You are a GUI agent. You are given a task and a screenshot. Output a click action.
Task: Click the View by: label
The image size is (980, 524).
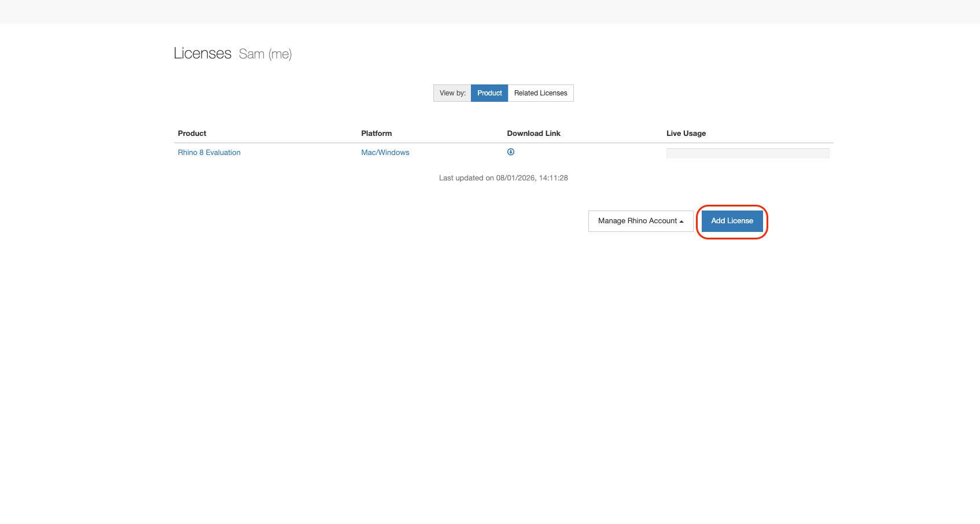[x=452, y=93]
